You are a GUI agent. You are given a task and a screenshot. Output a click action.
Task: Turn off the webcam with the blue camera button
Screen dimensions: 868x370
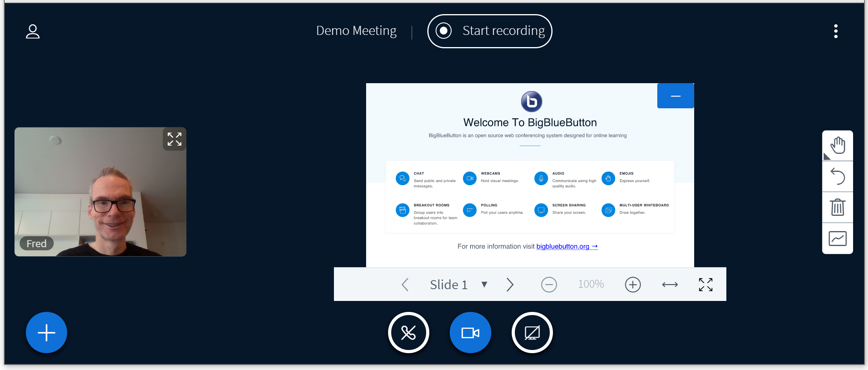pos(470,332)
